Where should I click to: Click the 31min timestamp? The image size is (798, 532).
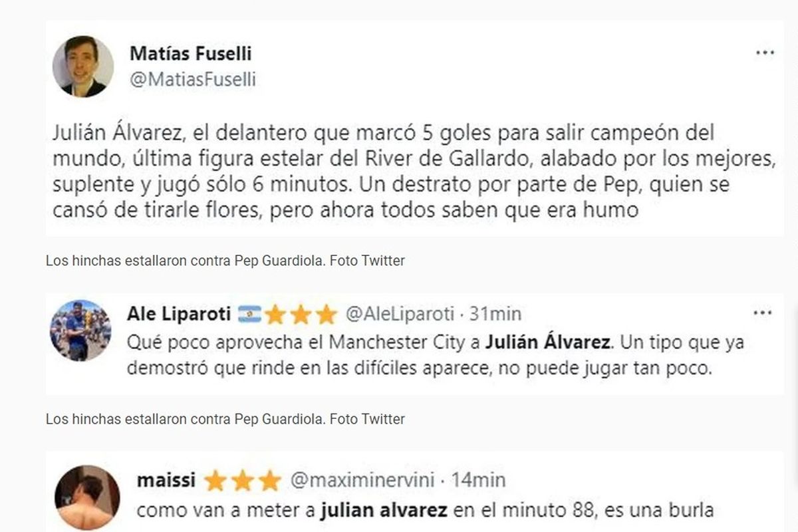(x=496, y=313)
